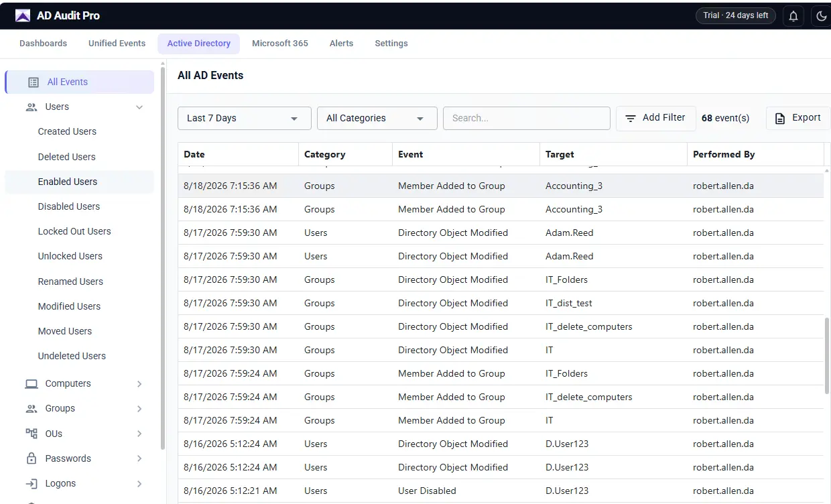The image size is (831, 504).
Task: Open Undeleted Users report
Action: coord(72,356)
